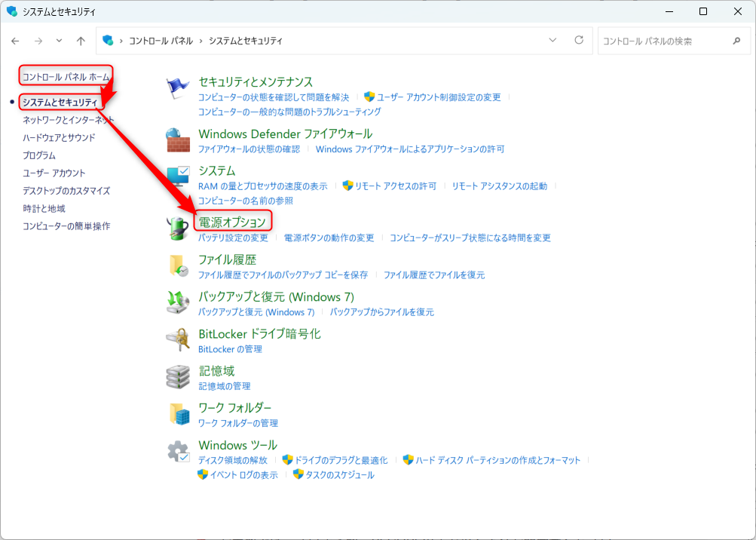This screenshot has width=756, height=540.
Task: Click the BitLocker drive lock icon
Action: point(178,339)
